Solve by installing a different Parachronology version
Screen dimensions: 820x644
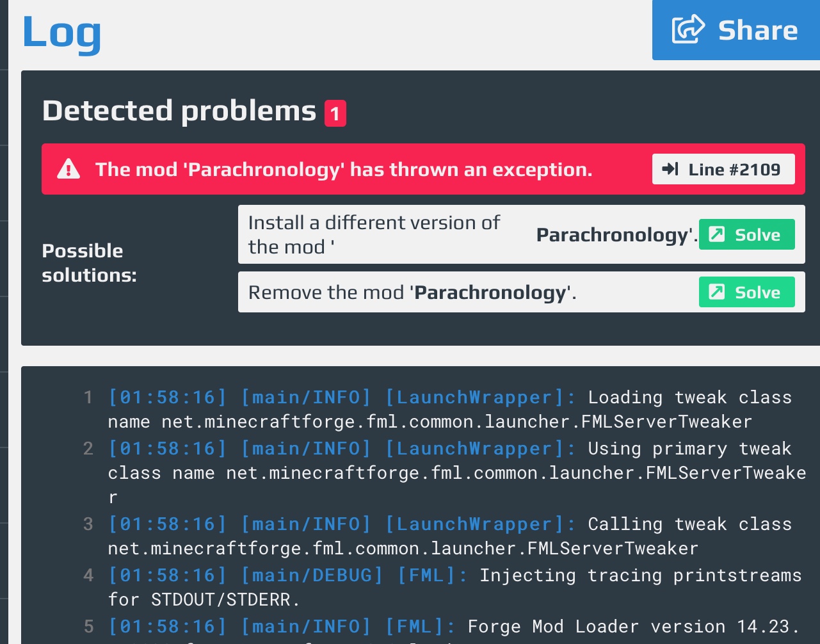coord(746,234)
